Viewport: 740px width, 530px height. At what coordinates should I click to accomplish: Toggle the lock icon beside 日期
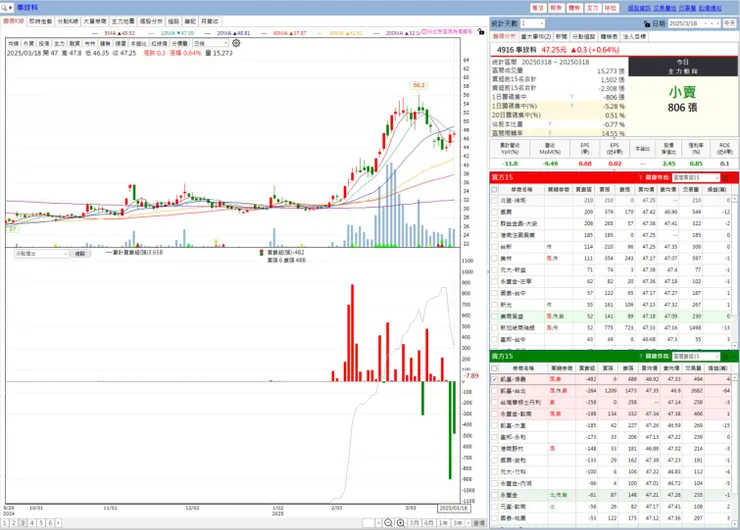(647, 24)
